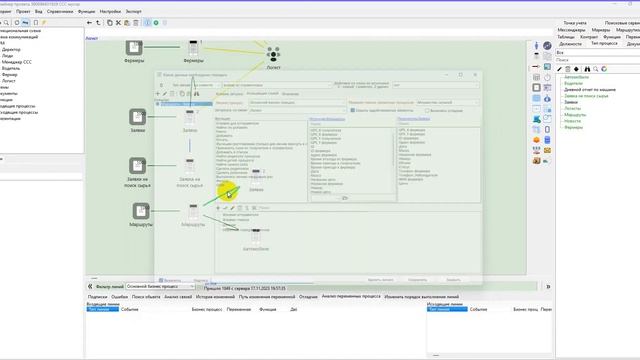Viewport: 640px width, 360px height.
Task: Select Водитель in the left tree
Action: point(11,68)
